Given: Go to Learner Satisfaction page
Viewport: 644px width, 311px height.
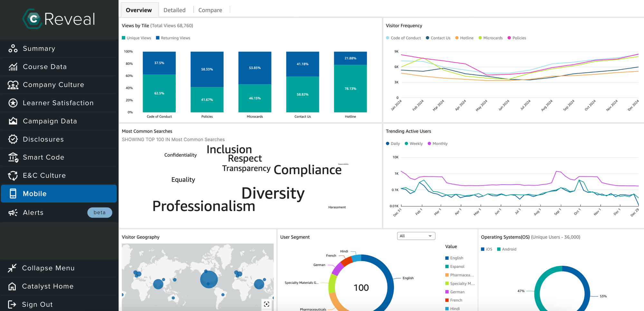Looking at the screenshot, I should pos(59,103).
